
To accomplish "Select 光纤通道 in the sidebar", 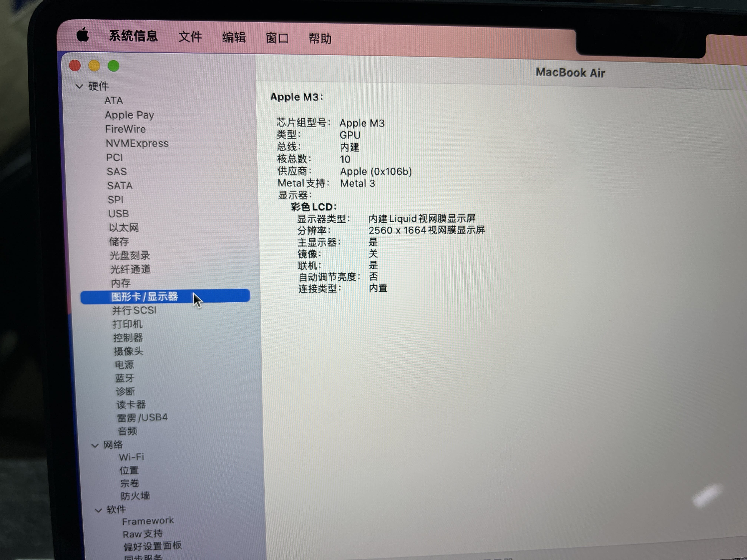I will pos(130,269).
